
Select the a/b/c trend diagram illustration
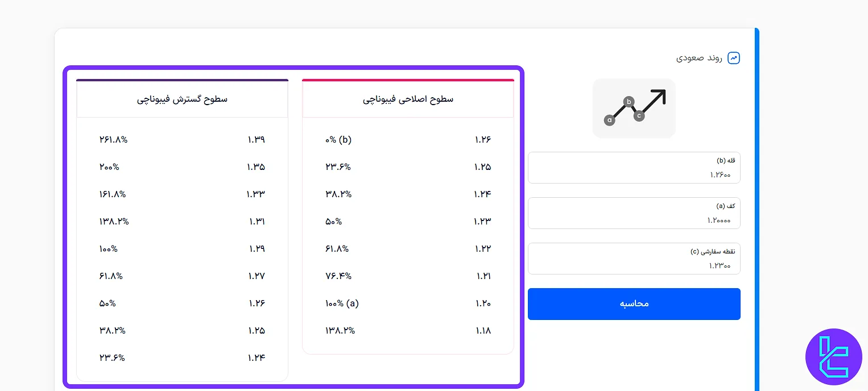(634, 108)
